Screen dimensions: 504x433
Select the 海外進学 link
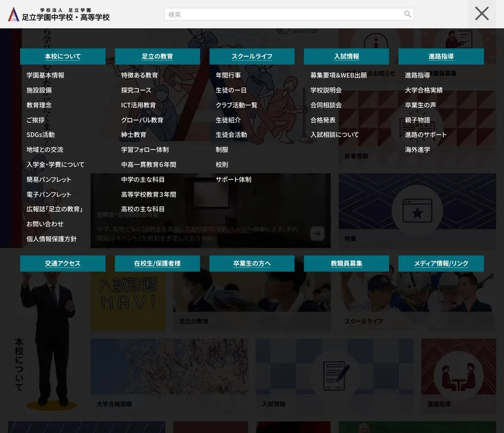tap(417, 150)
